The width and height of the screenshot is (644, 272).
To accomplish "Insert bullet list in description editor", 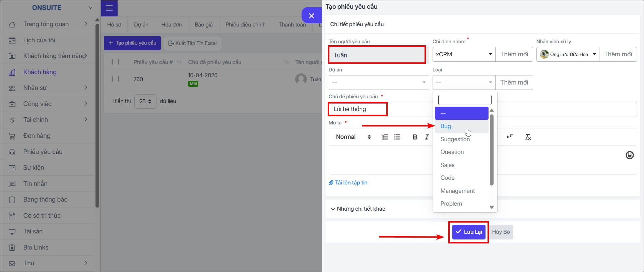I will pyautogui.click(x=397, y=137).
